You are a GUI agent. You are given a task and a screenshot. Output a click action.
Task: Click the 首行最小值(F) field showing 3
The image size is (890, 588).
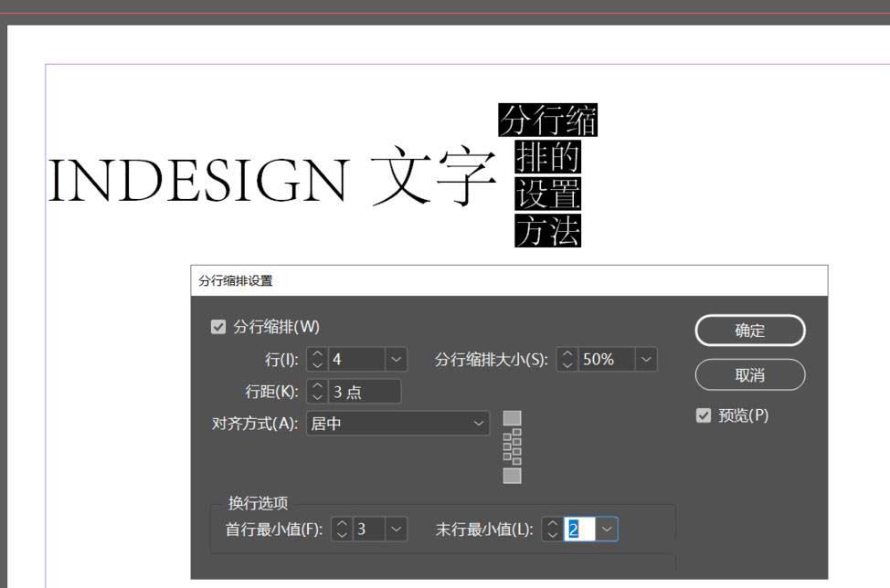point(368,529)
